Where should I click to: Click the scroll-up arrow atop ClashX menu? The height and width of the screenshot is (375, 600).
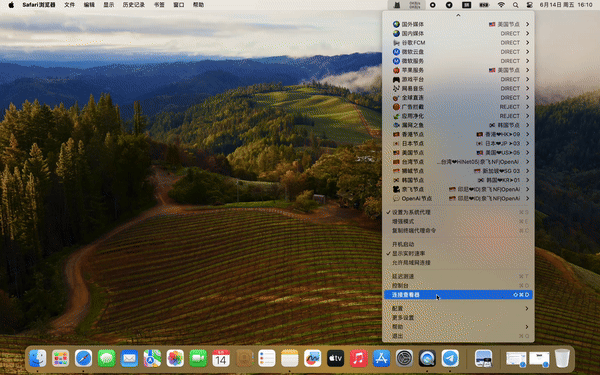(458, 15)
